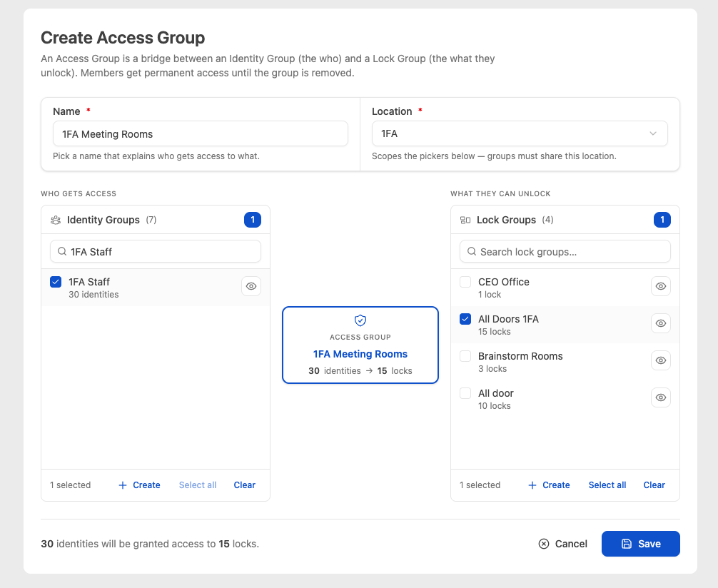The image size is (718, 588).
Task: Check the Brainstorm Rooms checkbox
Action: (x=465, y=356)
